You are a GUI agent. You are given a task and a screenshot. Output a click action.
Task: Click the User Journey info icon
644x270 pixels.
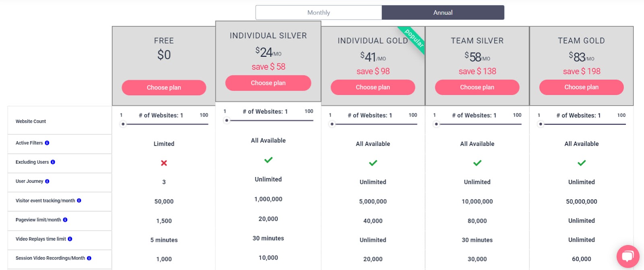coord(47,181)
